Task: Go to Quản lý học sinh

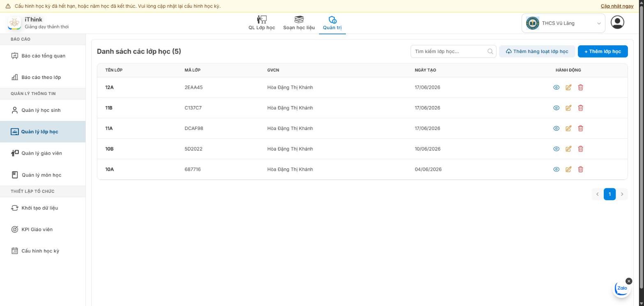Action: (x=43, y=110)
